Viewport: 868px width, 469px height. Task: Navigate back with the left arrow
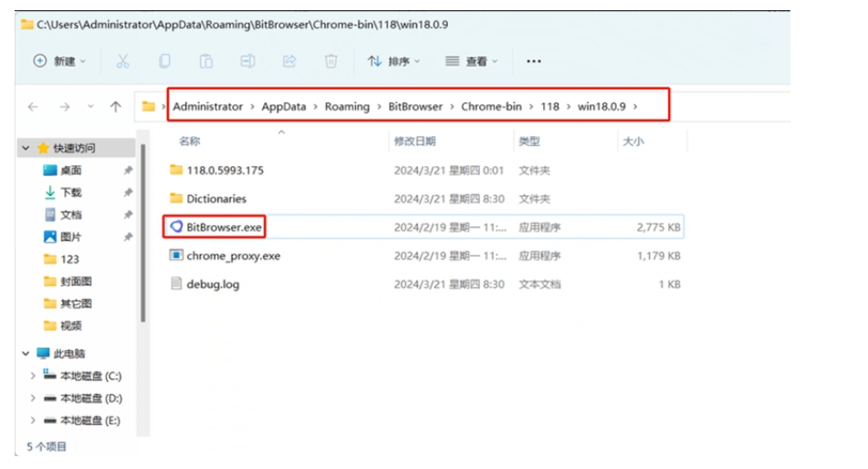33,107
